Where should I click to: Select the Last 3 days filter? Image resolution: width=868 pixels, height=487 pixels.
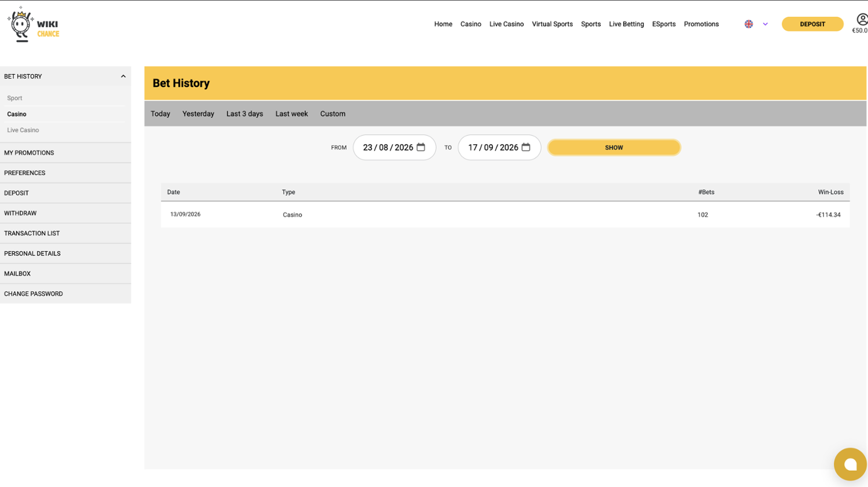coord(245,113)
